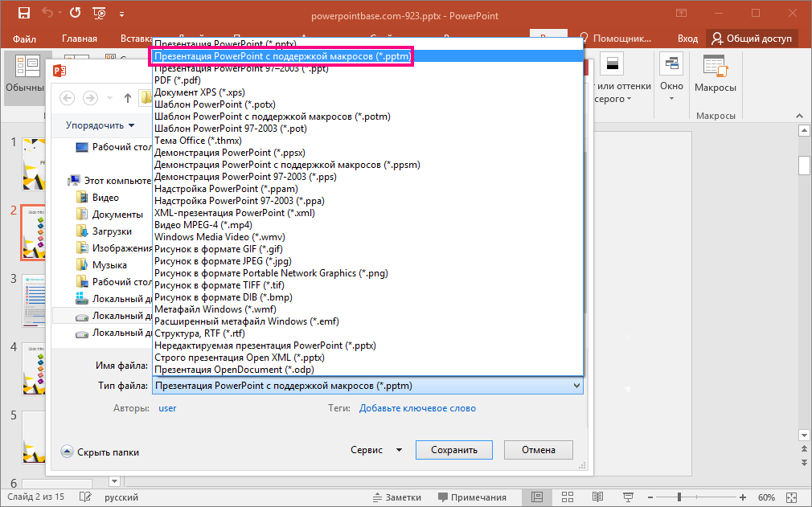Open the Сервис tools dropdown
This screenshot has height=507, width=812.
pyautogui.click(x=376, y=450)
